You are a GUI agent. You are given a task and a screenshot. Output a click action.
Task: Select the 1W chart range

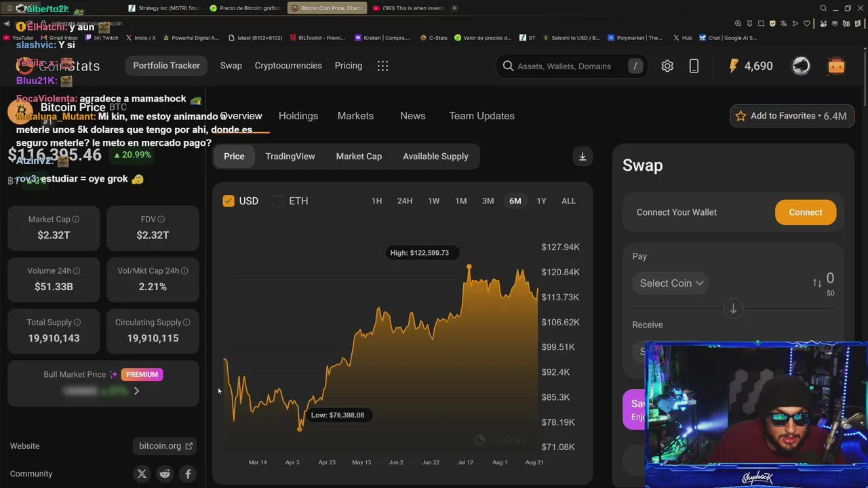point(434,201)
